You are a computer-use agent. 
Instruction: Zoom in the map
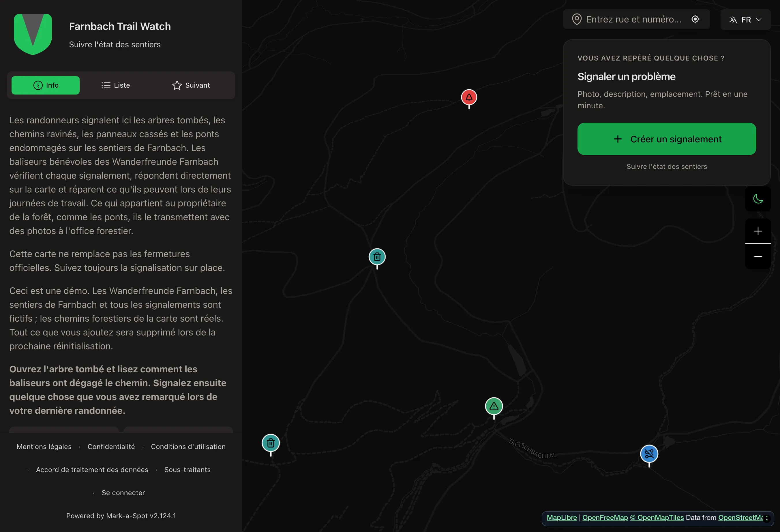758,231
